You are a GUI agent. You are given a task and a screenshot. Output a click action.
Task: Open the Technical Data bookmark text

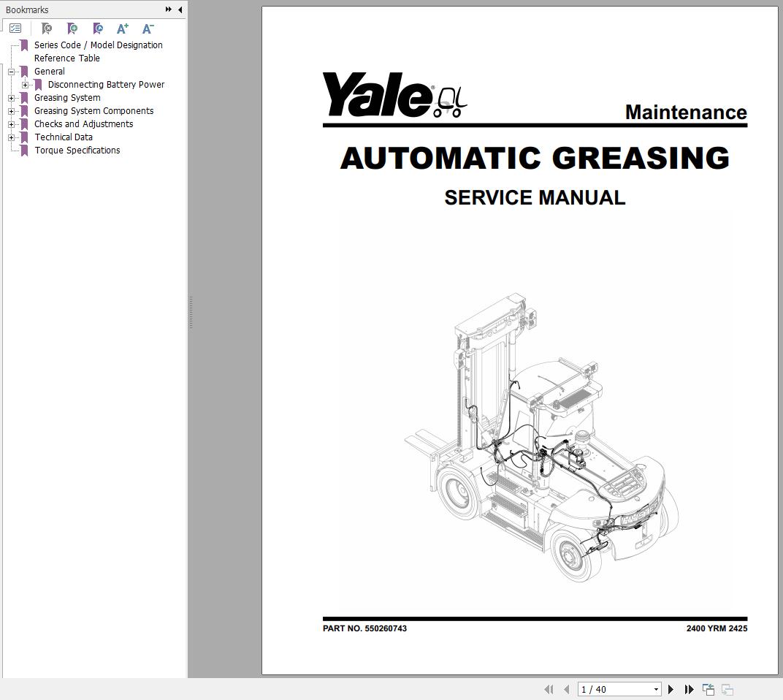pos(64,137)
